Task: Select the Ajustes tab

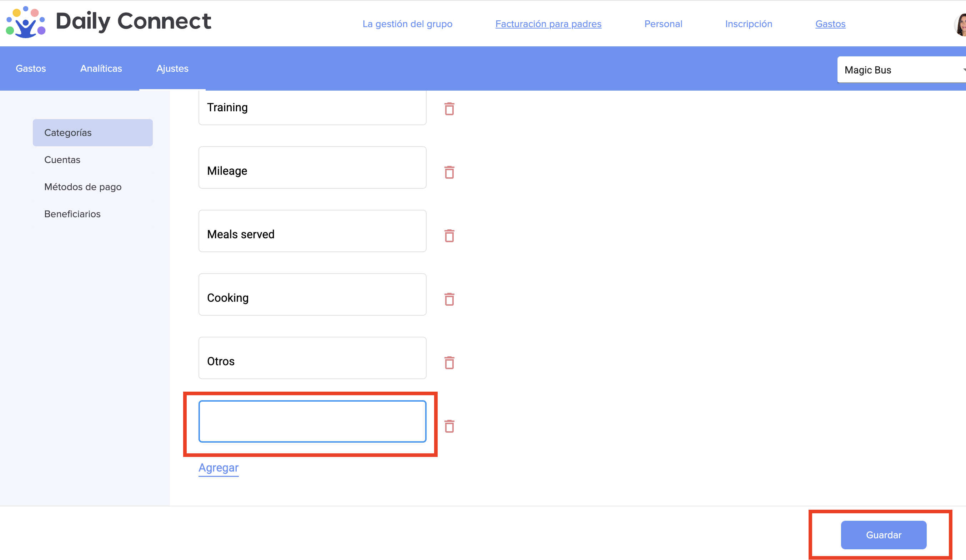Action: (x=172, y=68)
